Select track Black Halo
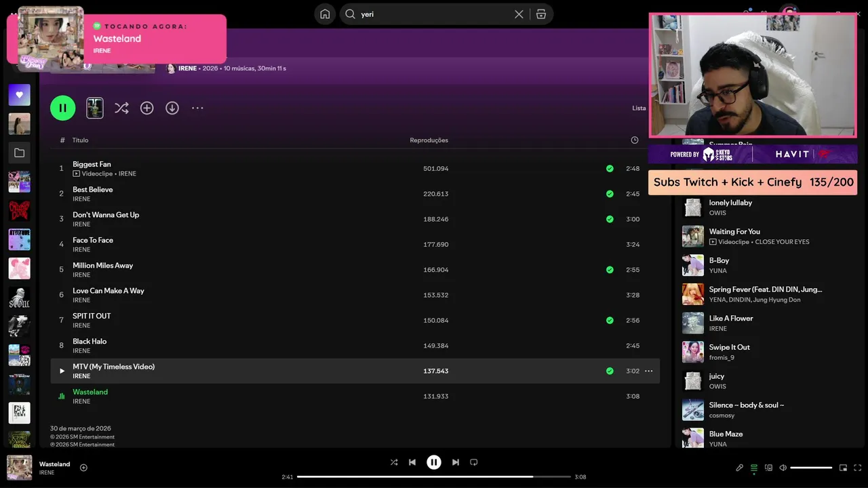This screenshot has height=488, width=868. (x=90, y=342)
